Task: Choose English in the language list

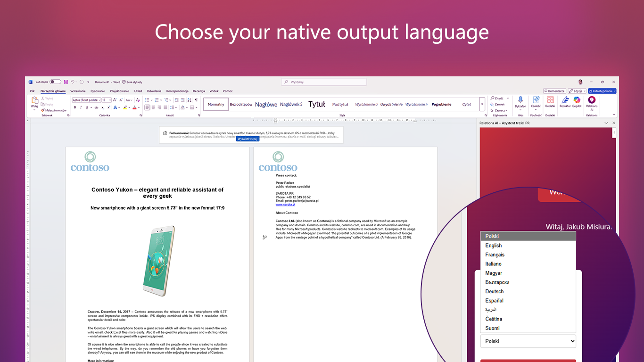Action: click(x=494, y=246)
